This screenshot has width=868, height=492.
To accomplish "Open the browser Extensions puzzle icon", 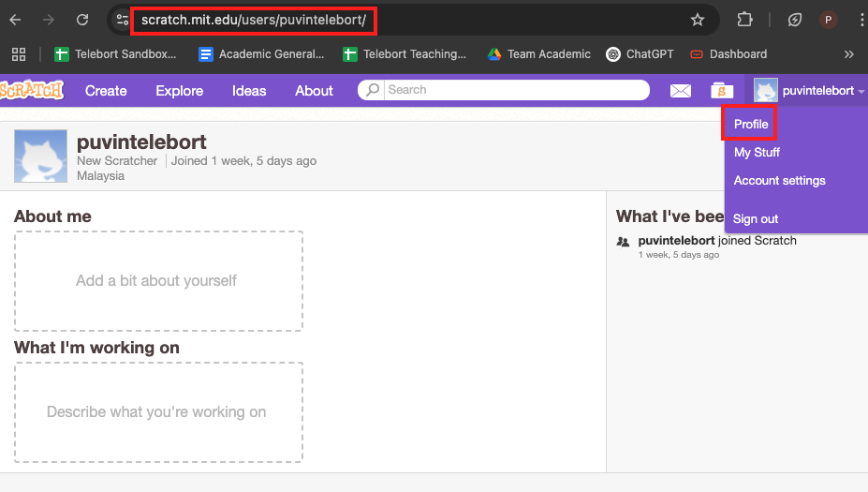I will pos(745,20).
